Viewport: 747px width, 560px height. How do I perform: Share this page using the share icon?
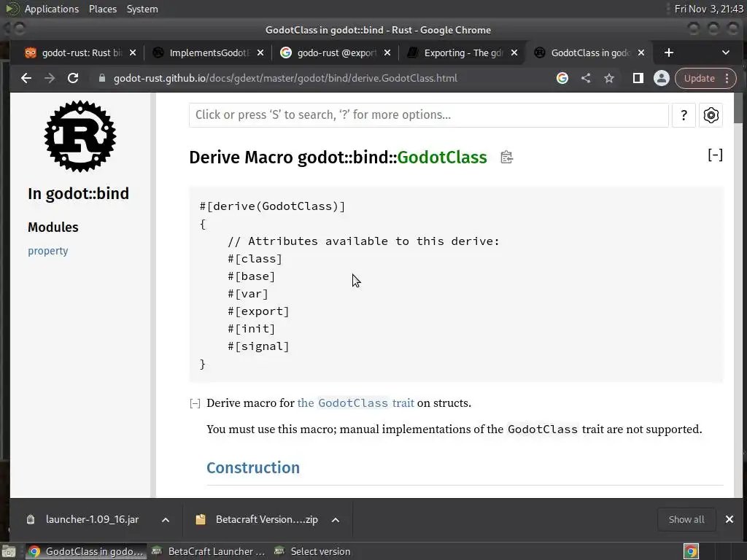pos(586,79)
